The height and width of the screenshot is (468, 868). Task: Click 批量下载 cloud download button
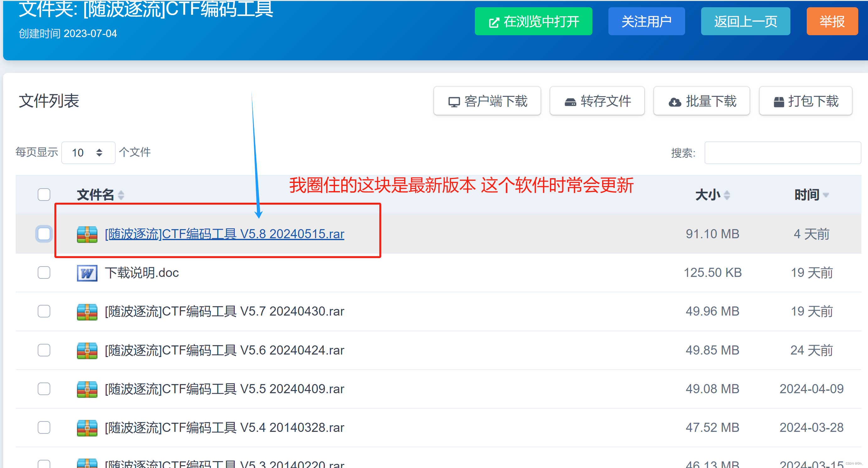701,101
